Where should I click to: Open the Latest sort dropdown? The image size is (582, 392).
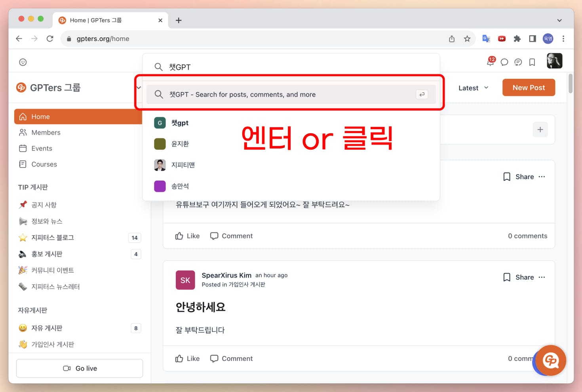pyautogui.click(x=474, y=88)
